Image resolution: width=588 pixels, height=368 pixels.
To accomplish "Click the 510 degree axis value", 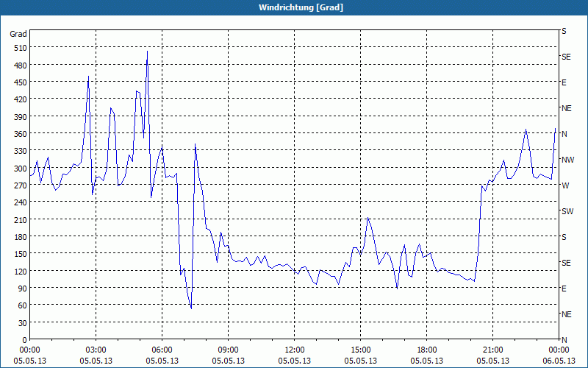I will pyautogui.click(x=20, y=48).
